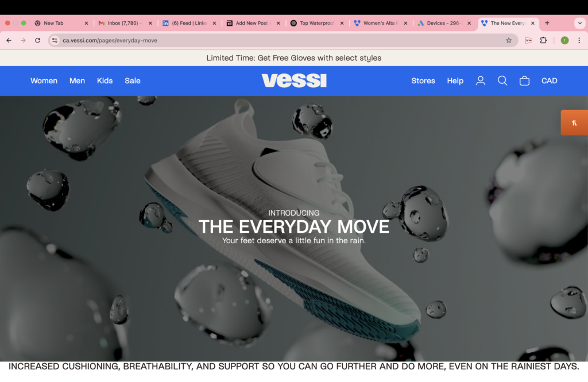This screenshot has height=382, width=588.
Task: Open the Chrome three-dot menu
Action: tap(579, 41)
